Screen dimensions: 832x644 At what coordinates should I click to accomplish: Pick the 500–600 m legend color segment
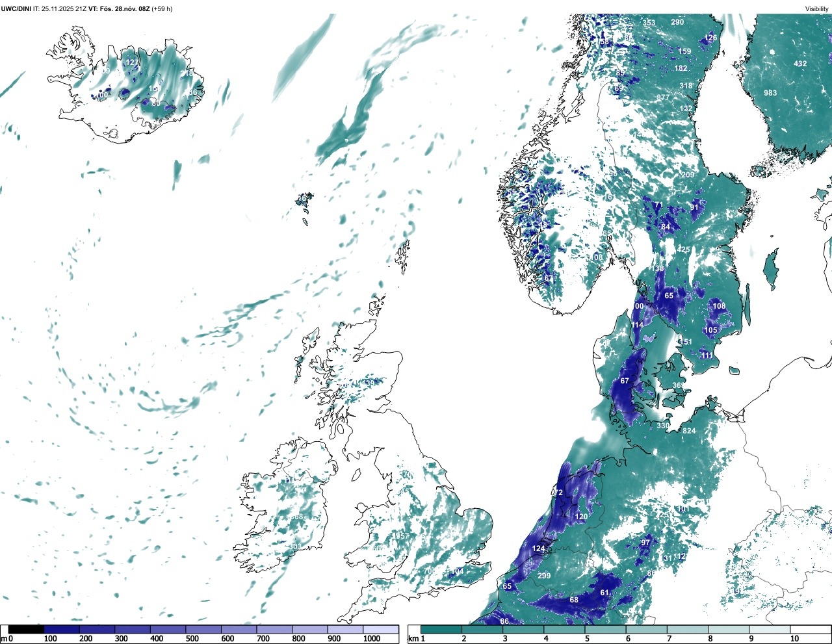point(203,629)
